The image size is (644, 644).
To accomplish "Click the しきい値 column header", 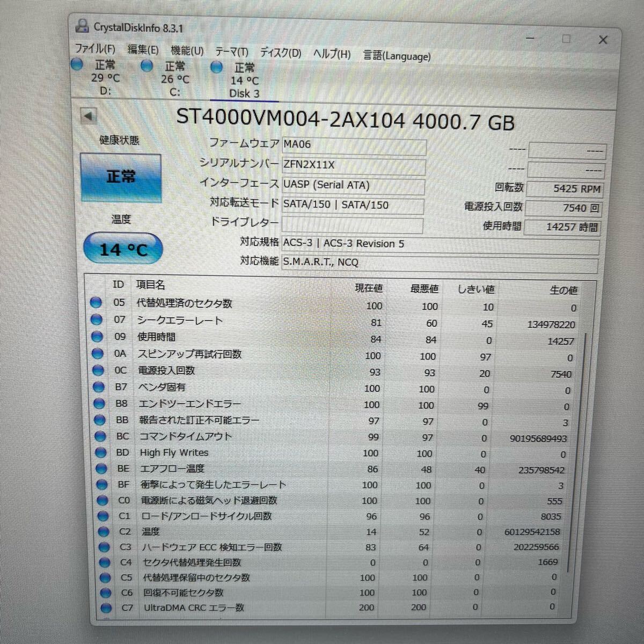I will 475,289.
